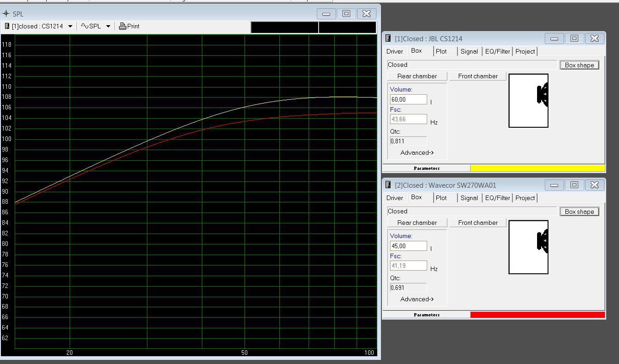Select the Box tab in JBL CS1214 window
The width and height of the screenshot is (619, 364).
coord(417,51)
